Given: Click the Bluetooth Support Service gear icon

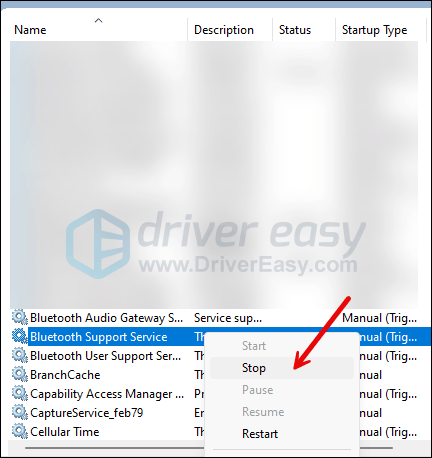Looking at the screenshot, I should point(20,336).
